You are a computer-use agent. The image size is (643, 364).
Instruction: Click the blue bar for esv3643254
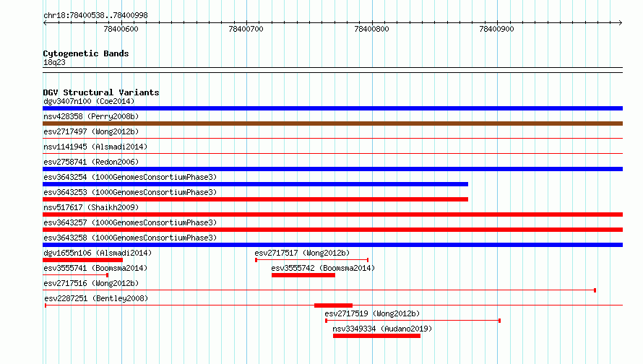[256, 184]
